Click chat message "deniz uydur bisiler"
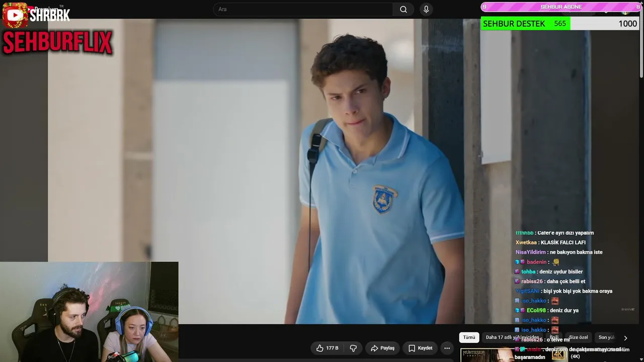 point(561,271)
